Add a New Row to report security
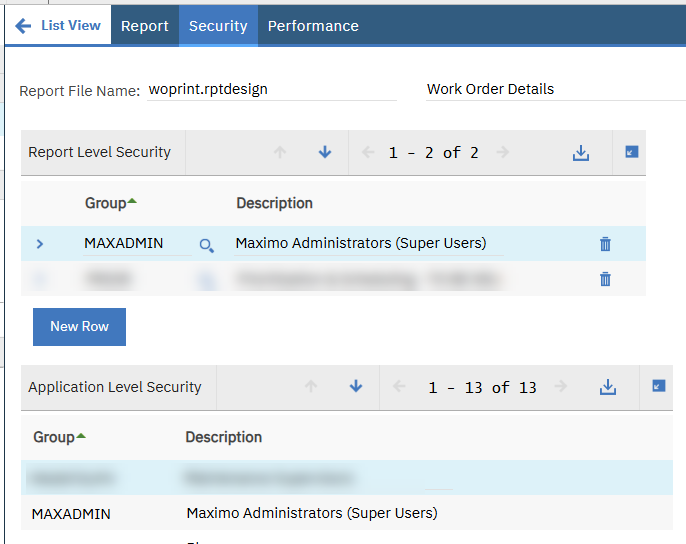This screenshot has width=686, height=544. [79, 327]
